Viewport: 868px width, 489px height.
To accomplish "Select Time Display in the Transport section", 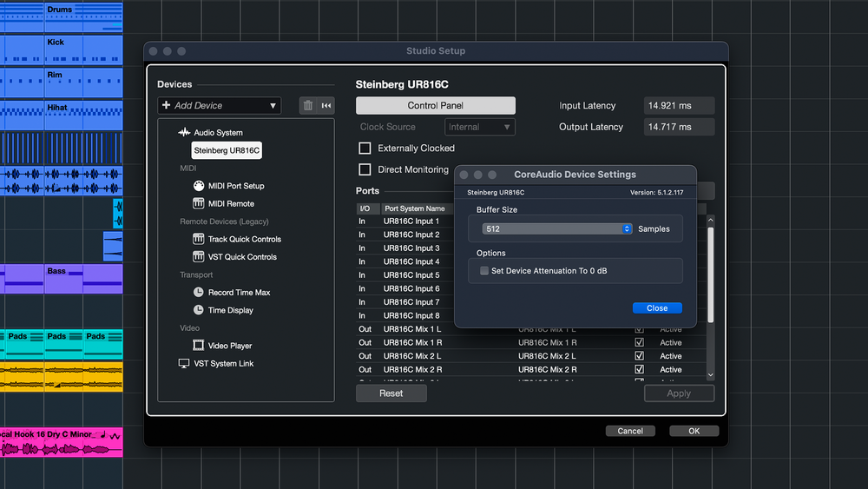I will [x=230, y=310].
